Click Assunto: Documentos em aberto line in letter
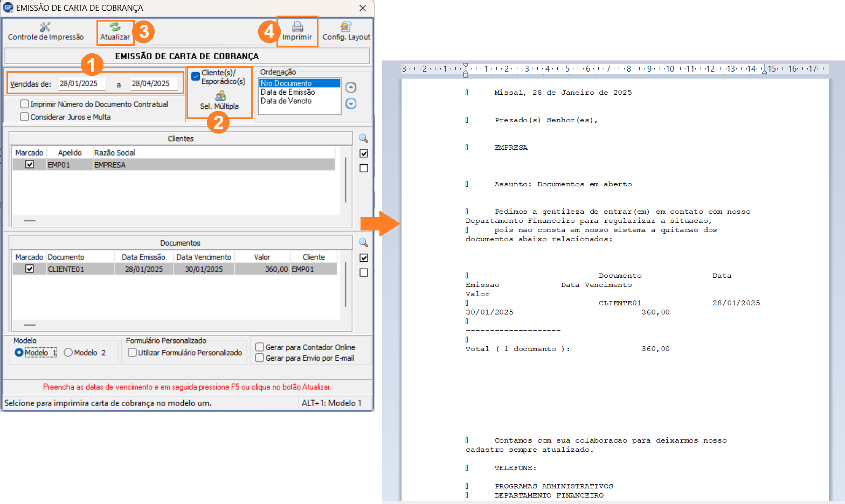 click(563, 184)
